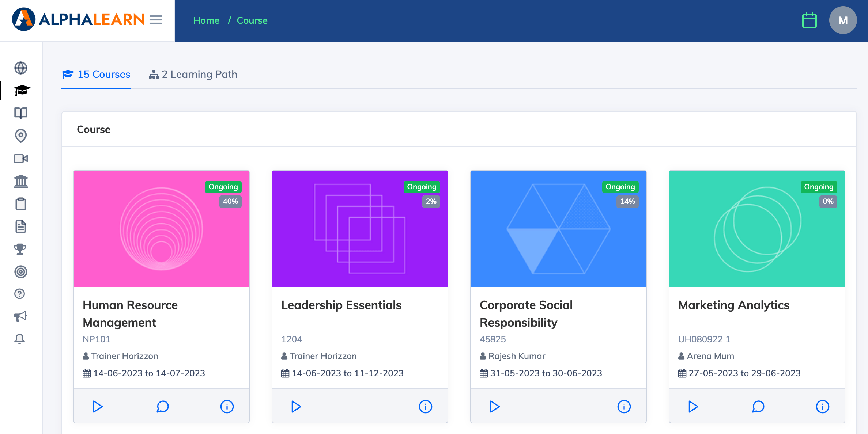868x434 pixels.
Task: Open the calendar icon in the header
Action: coord(809,20)
